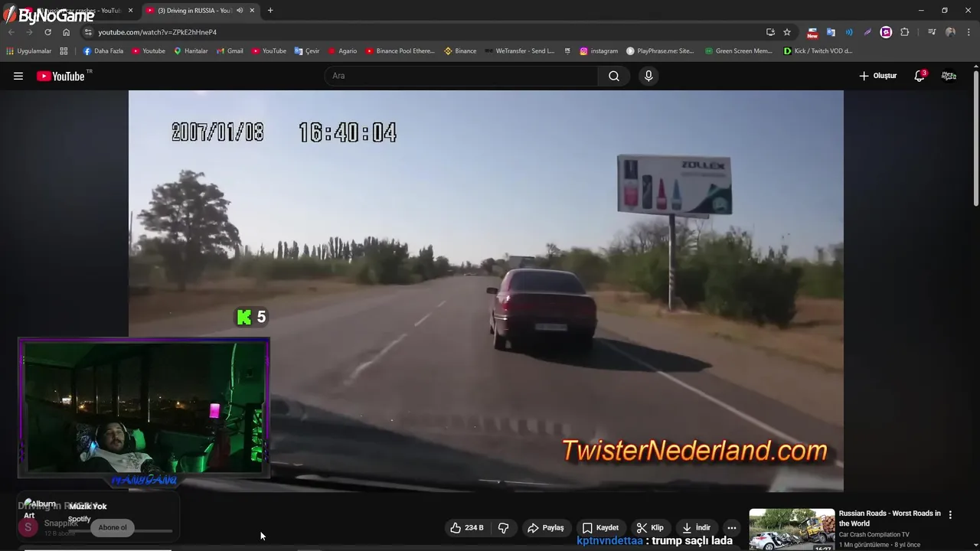Open the WeTransfer bookmark

point(520,51)
